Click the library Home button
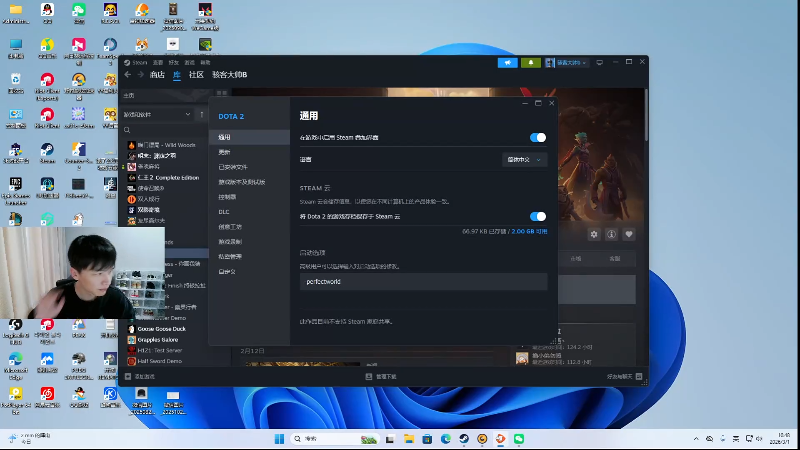The image size is (800, 450). coord(166,95)
